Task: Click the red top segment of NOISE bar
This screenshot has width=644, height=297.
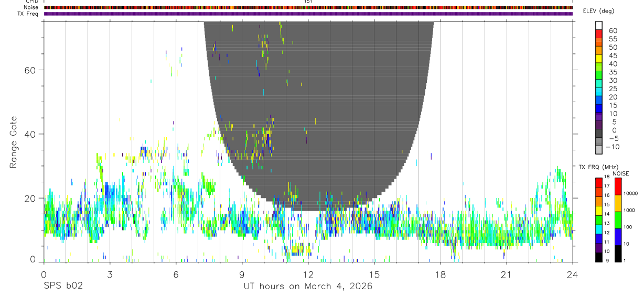Action: pyautogui.click(x=618, y=186)
